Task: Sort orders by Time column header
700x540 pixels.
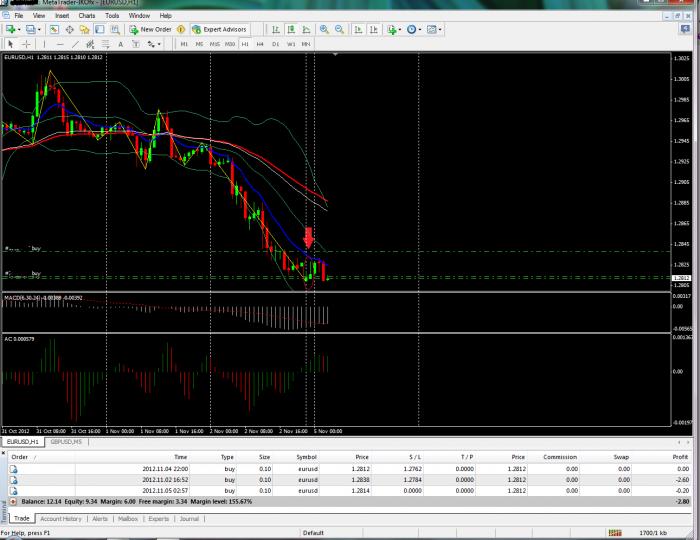Action: click(x=181, y=457)
